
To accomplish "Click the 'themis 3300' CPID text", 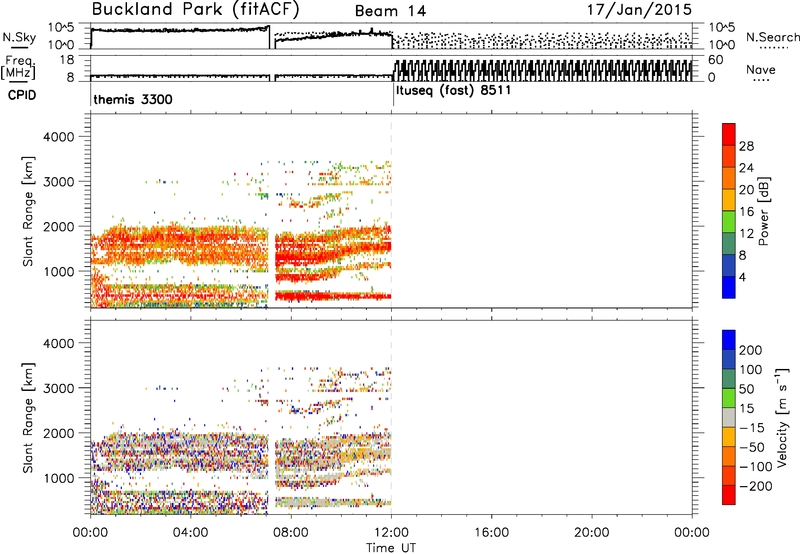I will (x=133, y=99).
